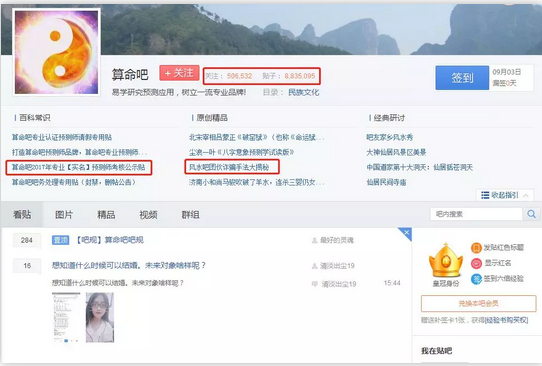Viewport: 542px width, 366px height.
Task: Click the 关注 506,532 follower count
Action: (228, 76)
